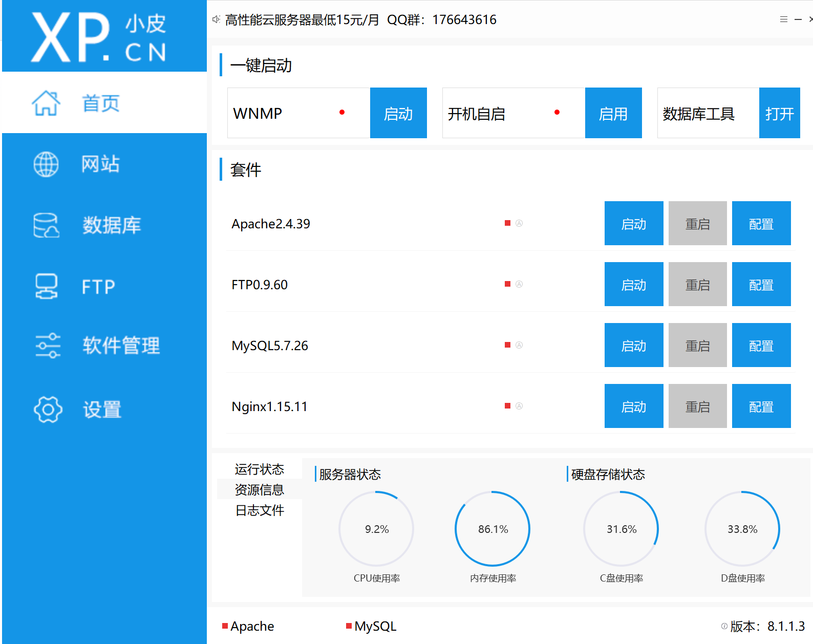Click the software management sliders icon
The image size is (813, 644).
pos(48,346)
